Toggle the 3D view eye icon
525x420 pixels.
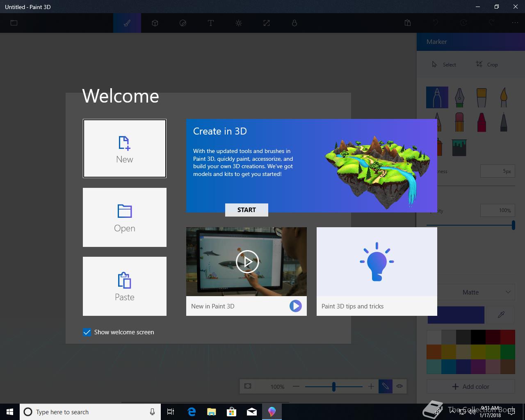coord(399,386)
